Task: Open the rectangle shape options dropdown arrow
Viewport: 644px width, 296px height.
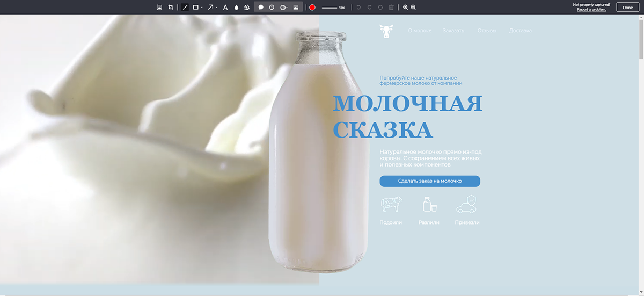Action: [201, 8]
